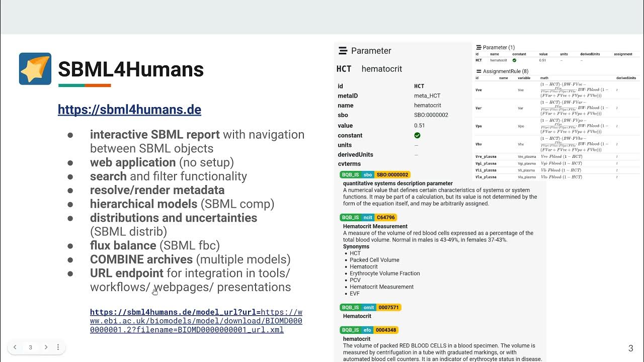644x362 pixels.
Task: Open the sbml4humans.de homepage link
Action: point(129,110)
